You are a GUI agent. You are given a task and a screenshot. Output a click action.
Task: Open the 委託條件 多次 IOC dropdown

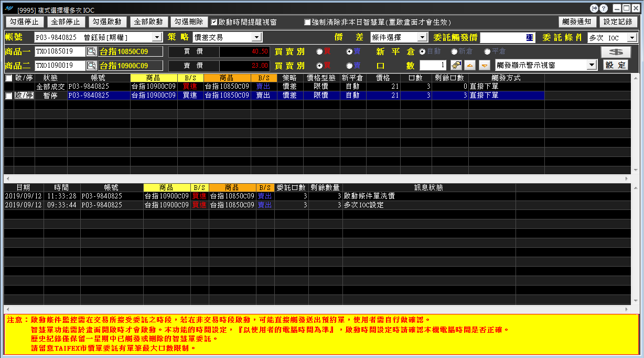pos(632,38)
